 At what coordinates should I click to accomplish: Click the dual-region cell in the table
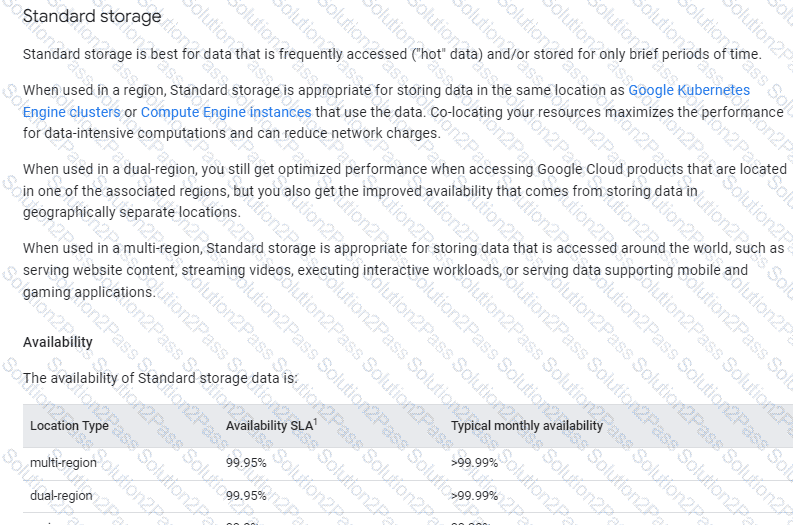coord(61,496)
